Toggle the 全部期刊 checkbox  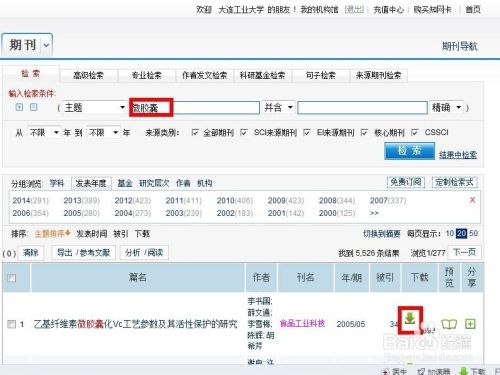[x=195, y=133]
